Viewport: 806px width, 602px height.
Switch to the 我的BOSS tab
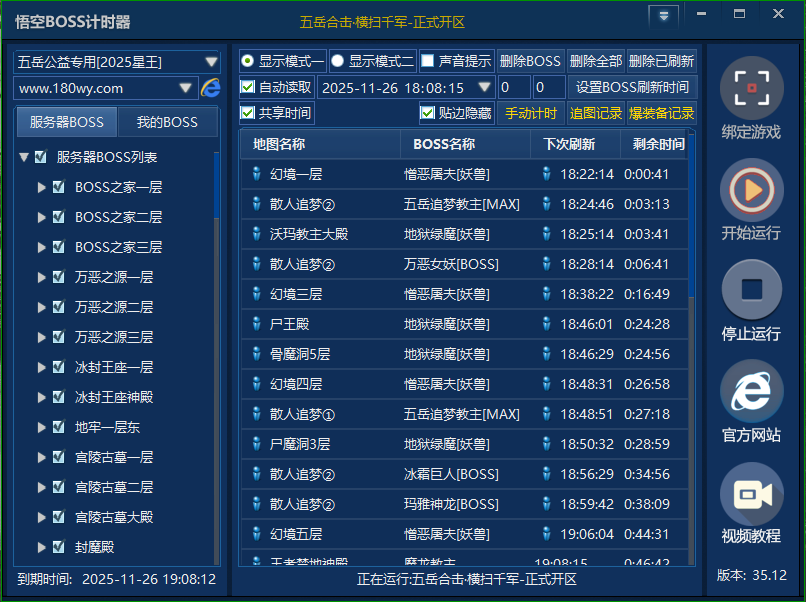pyautogui.click(x=167, y=123)
